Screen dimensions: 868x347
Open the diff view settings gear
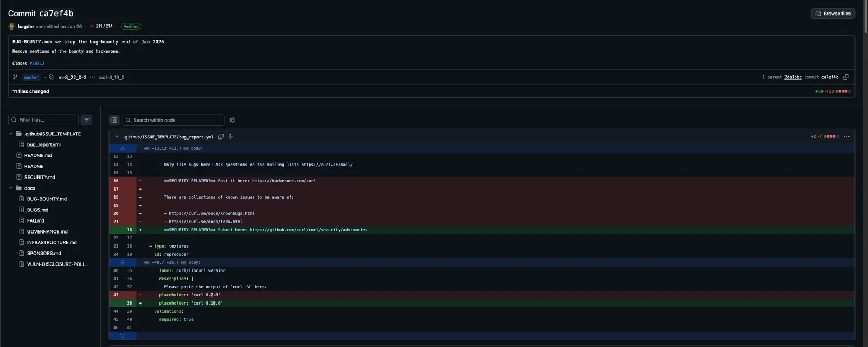(232, 120)
